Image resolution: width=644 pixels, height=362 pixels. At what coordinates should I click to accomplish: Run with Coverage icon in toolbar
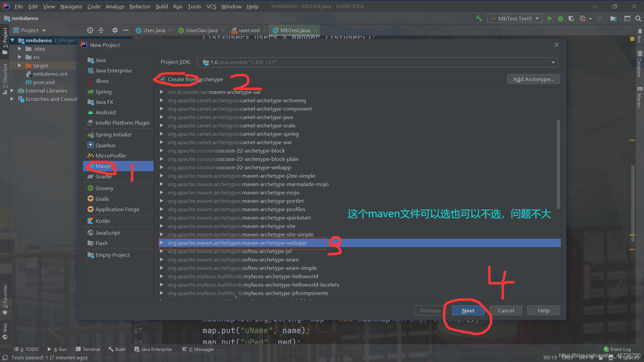click(x=571, y=18)
